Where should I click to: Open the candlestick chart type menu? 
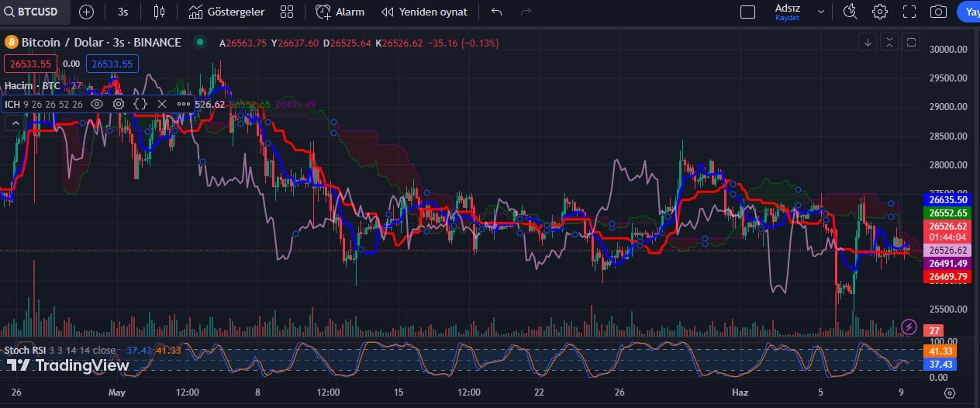click(x=160, y=12)
